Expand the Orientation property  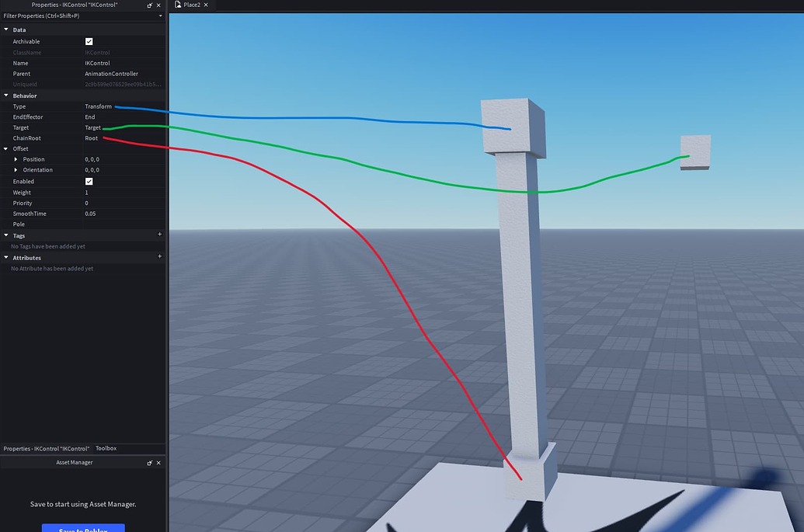[x=16, y=169]
